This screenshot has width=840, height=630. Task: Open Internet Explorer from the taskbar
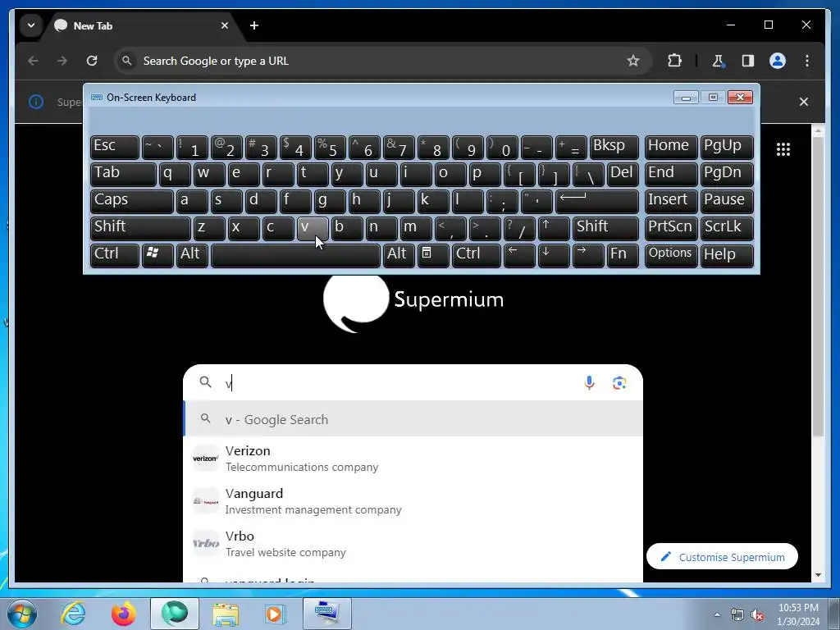[x=73, y=614]
